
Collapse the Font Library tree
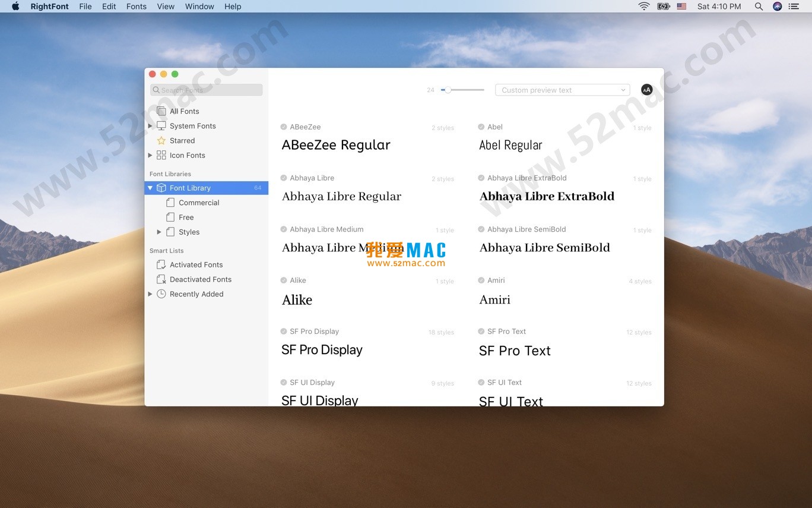click(x=150, y=188)
